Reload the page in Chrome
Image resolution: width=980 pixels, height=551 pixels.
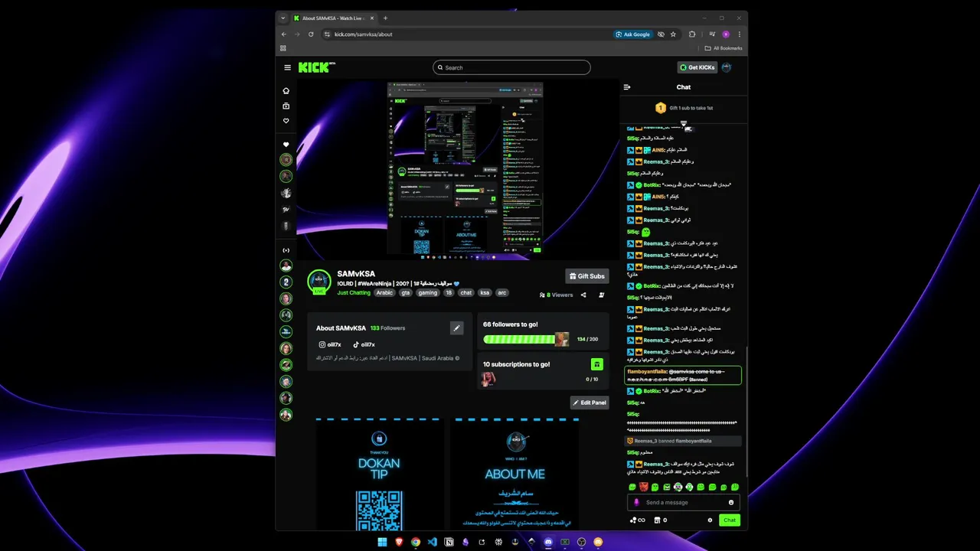click(311, 34)
